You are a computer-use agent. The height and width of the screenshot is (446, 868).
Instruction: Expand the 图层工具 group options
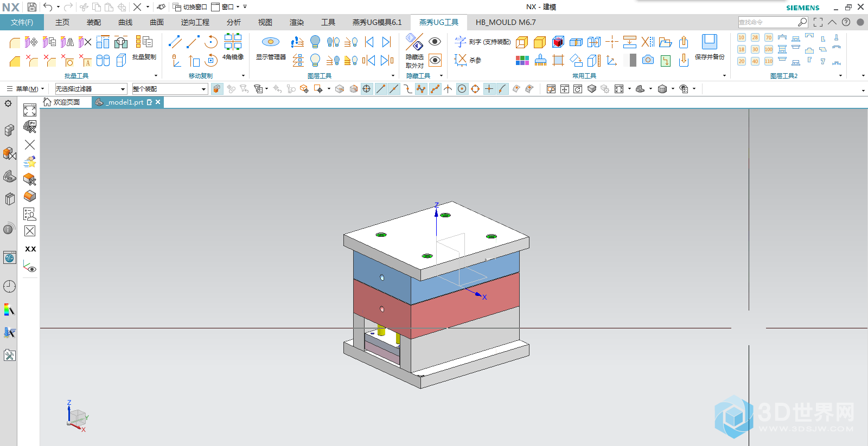tap(393, 76)
